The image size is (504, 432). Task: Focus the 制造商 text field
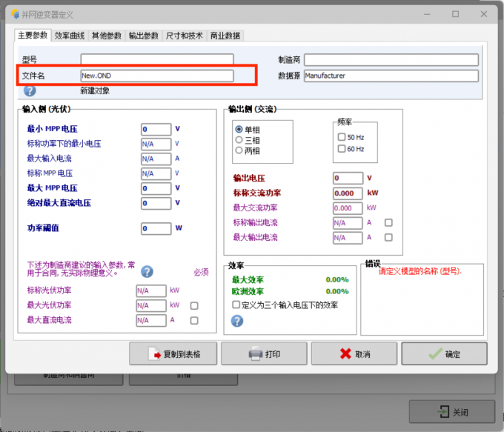tap(391, 59)
